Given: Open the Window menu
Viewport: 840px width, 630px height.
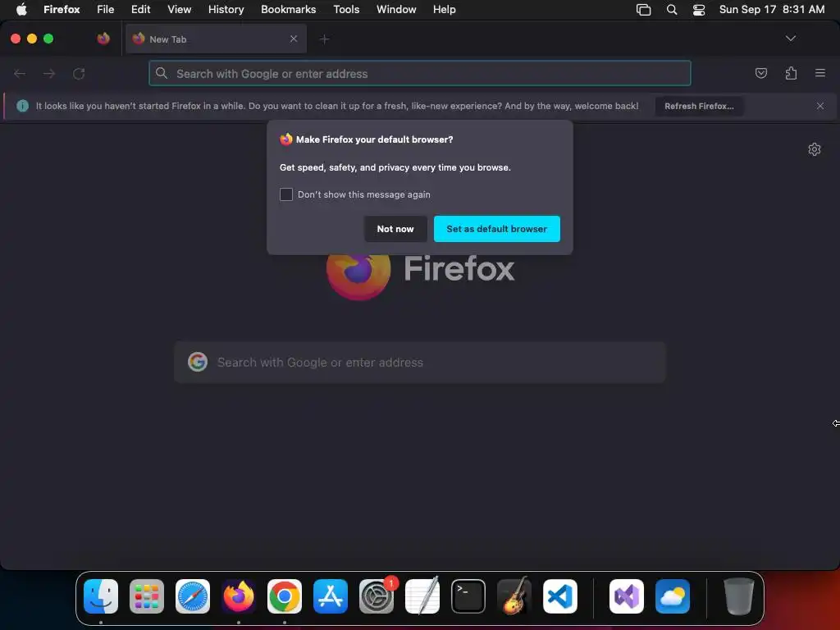Looking at the screenshot, I should pos(396,9).
